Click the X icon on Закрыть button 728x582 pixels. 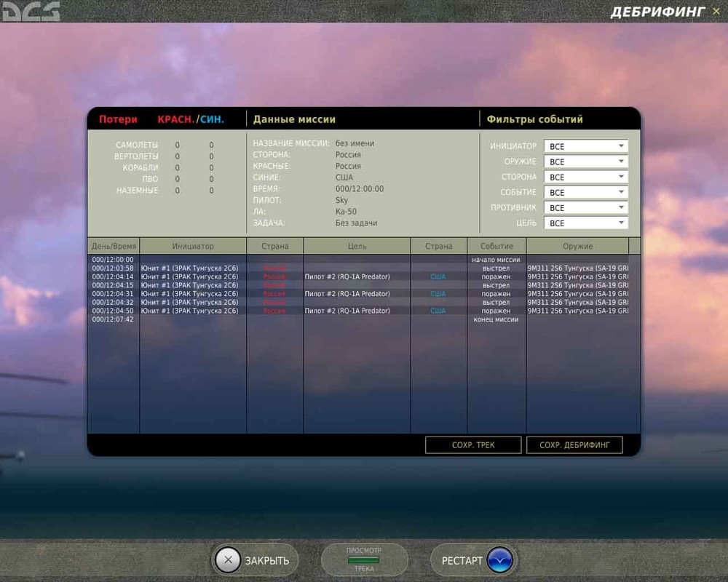coord(228,559)
